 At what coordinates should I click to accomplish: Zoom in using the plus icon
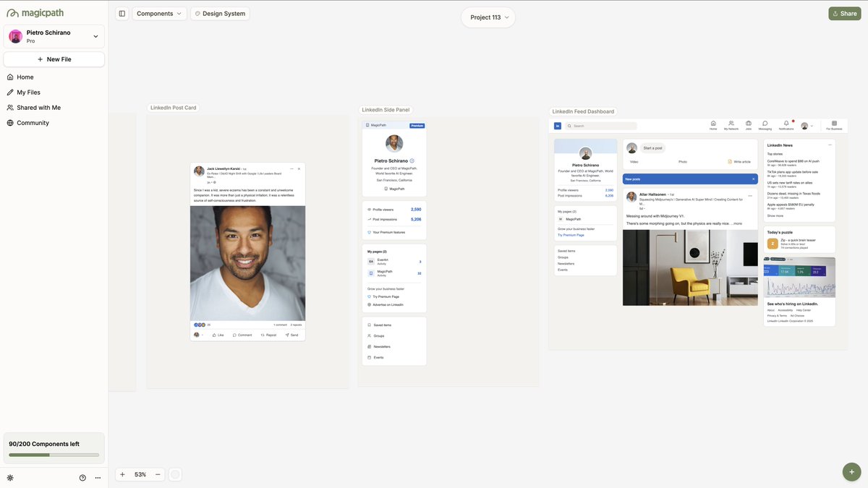pos(121,474)
